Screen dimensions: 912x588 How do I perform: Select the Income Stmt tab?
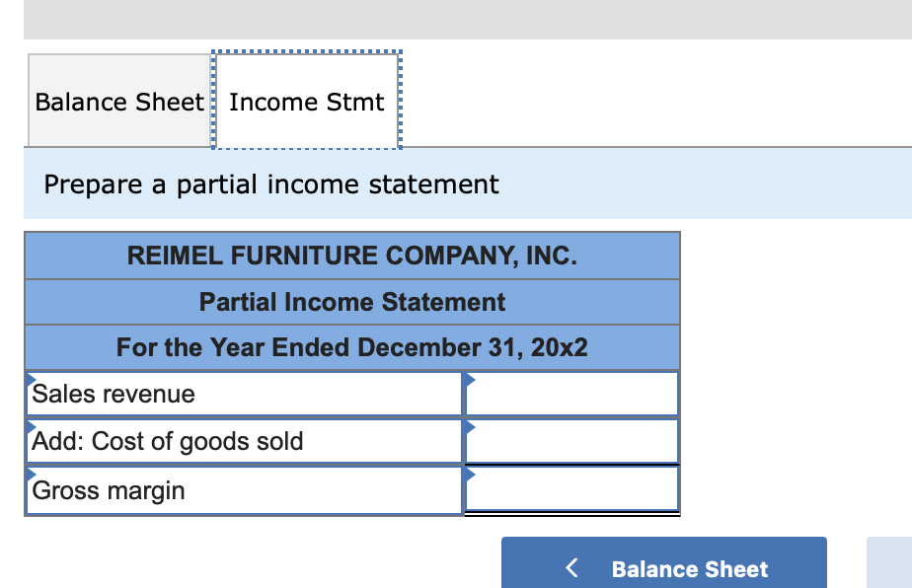click(x=306, y=102)
